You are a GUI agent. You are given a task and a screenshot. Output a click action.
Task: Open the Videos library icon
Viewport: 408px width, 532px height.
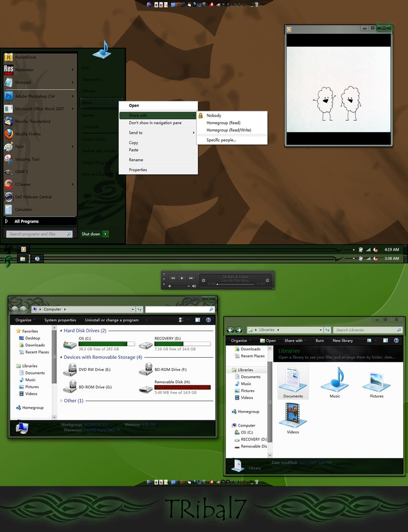[x=293, y=418]
